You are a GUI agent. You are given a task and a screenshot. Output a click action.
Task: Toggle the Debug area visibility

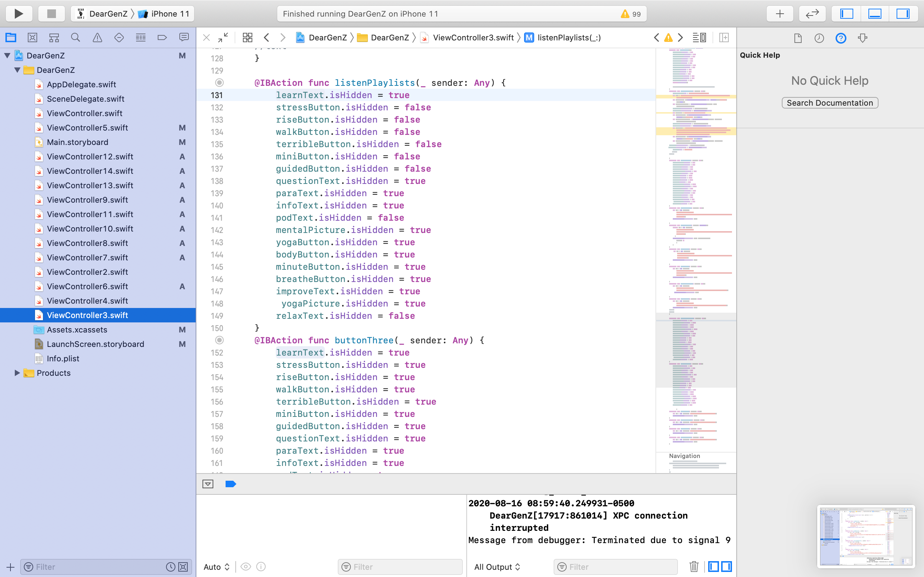(874, 14)
